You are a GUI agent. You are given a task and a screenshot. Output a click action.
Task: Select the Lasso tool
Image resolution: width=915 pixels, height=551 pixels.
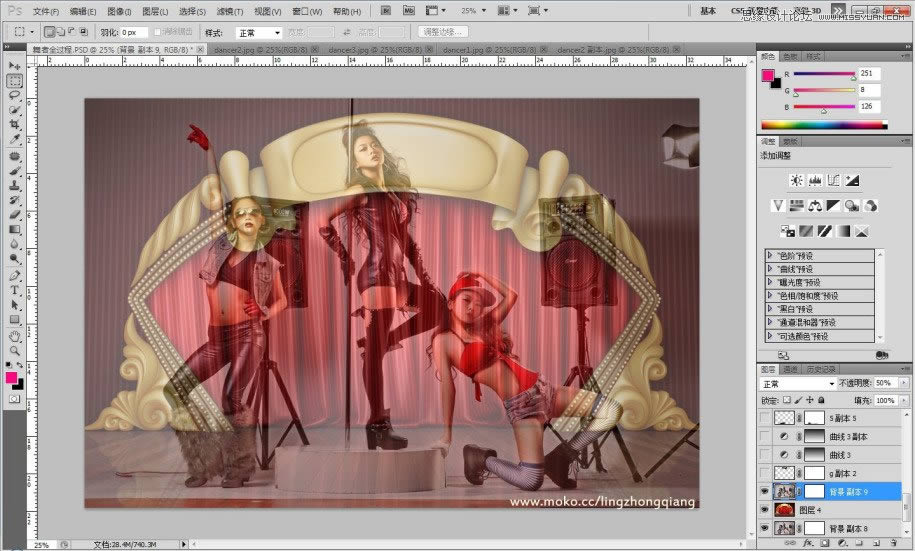coord(15,95)
